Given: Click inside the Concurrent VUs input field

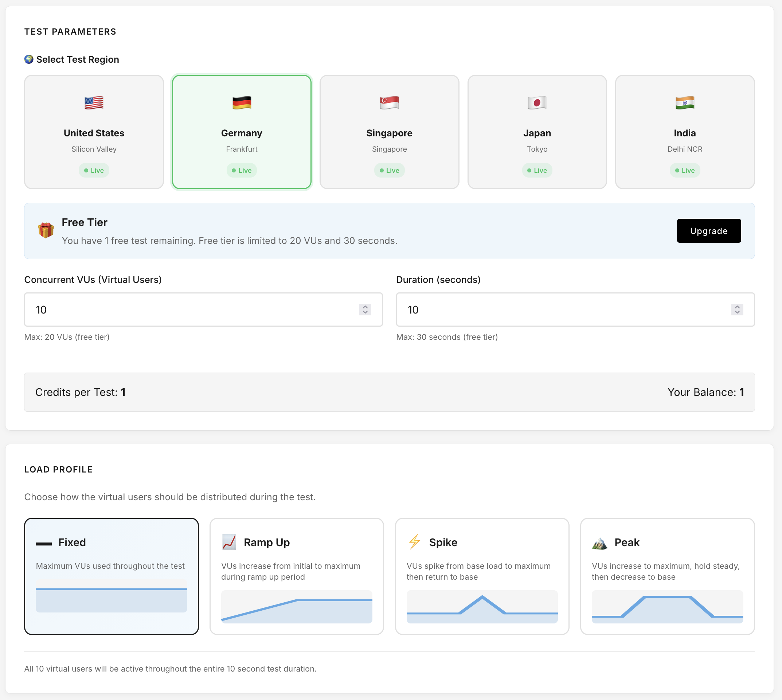Looking at the screenshot, I should tap(173, 310).
